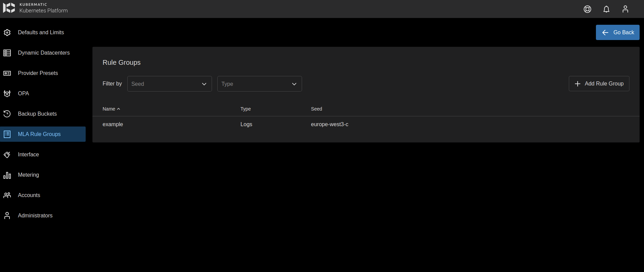Click the 'Rule Groups' heading
Image resolution: width=644 pixels, height=272 pixels.
click(x=122, y=62)
